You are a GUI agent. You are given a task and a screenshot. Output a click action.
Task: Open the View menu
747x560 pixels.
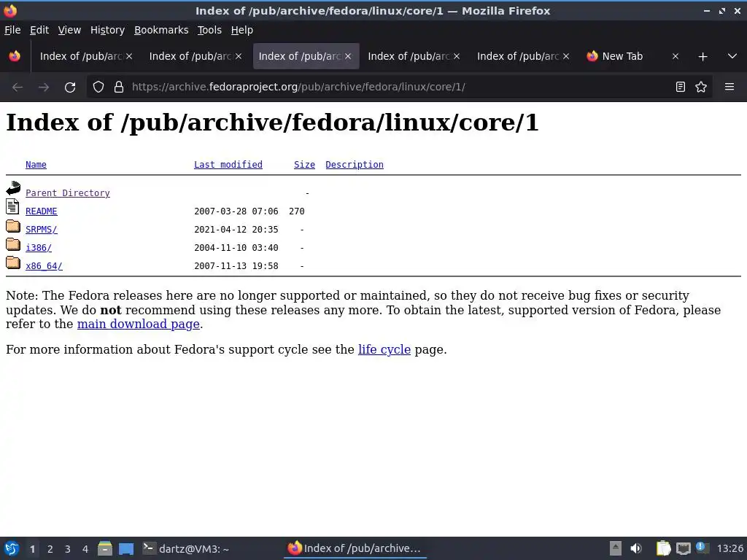click(x=69, y=30)
